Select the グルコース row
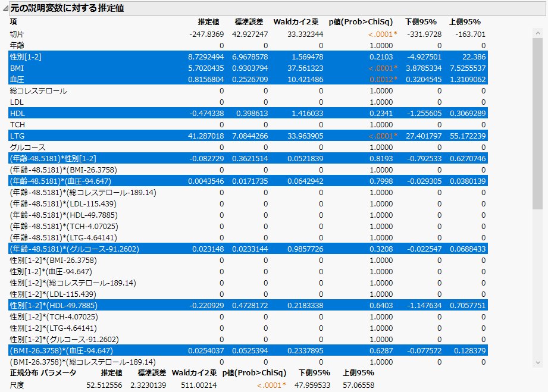This screenshot has height=392, width=548. tap(248, 147)
